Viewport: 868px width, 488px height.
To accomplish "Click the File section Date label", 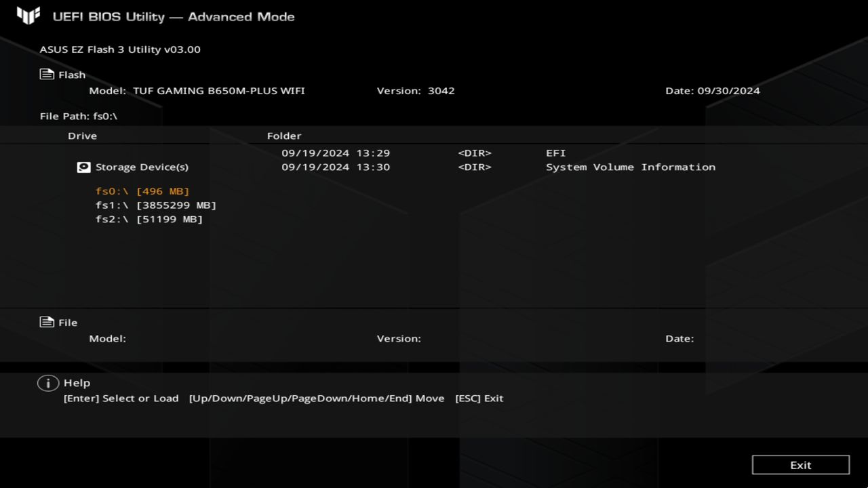I will 679,338.
